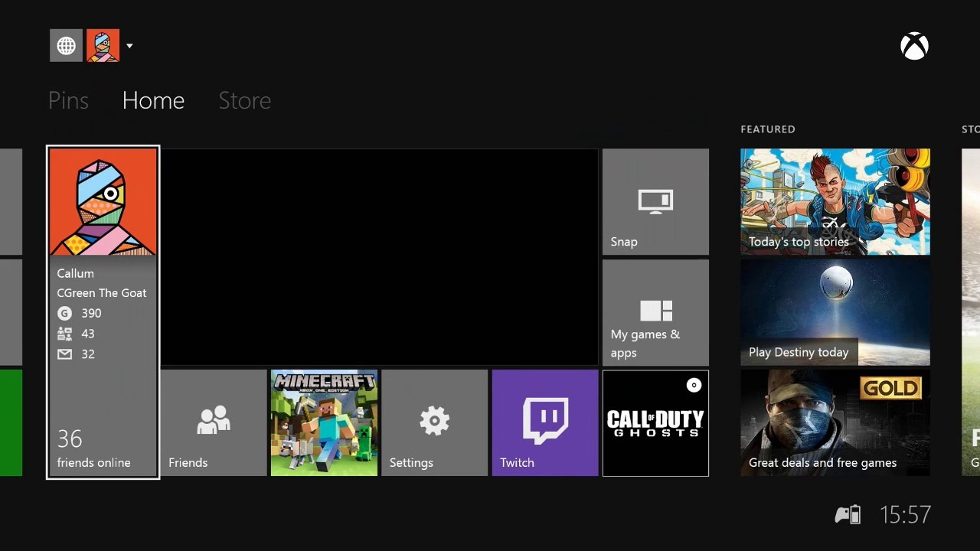
Task: Click the Twitch logo icon
Action: 545,420
